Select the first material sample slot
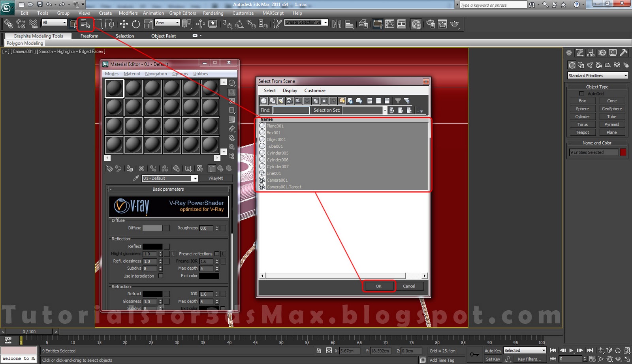632x364 pixels. [x=114, y=88]
